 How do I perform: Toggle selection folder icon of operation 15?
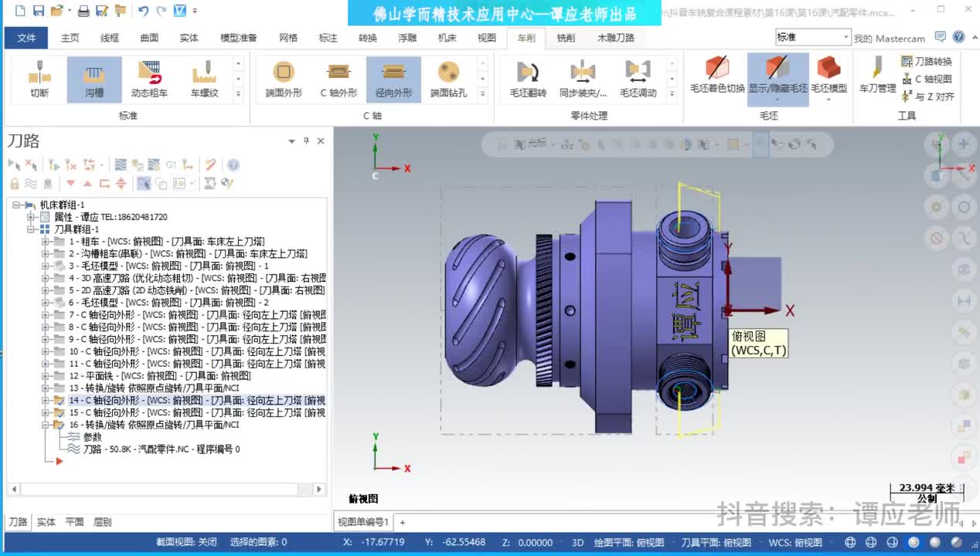coord(59,412)
